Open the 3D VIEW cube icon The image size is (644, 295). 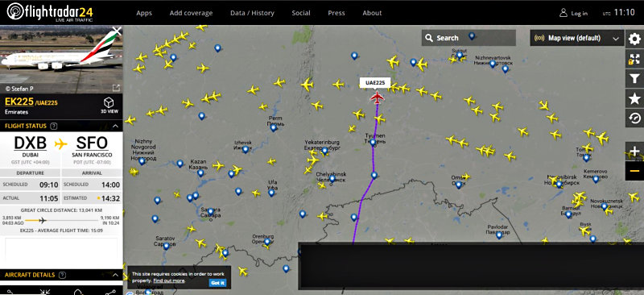point(109,105)
